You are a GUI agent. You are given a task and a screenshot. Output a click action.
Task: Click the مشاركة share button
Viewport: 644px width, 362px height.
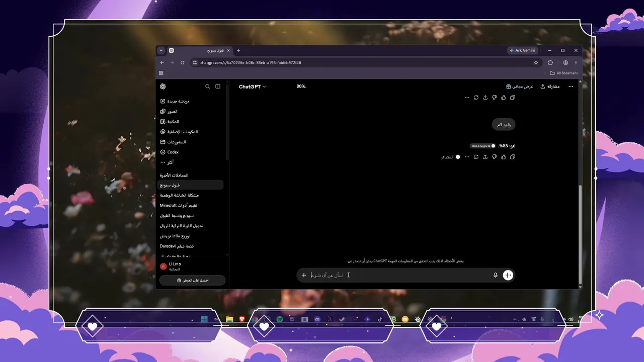(550, 86)
